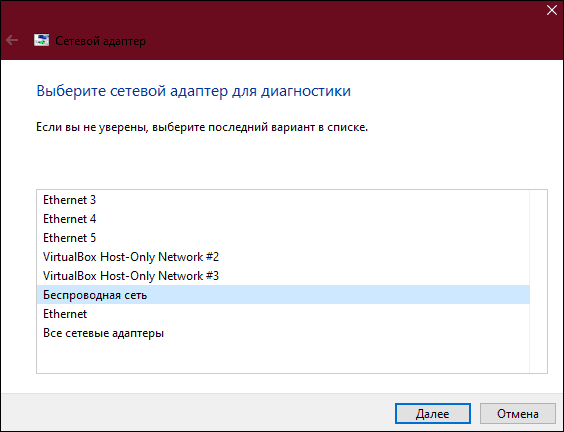The width and height of the screenshot is (564, 432).
Task: Click empty space below adapter list items
Action: (283, 358)
